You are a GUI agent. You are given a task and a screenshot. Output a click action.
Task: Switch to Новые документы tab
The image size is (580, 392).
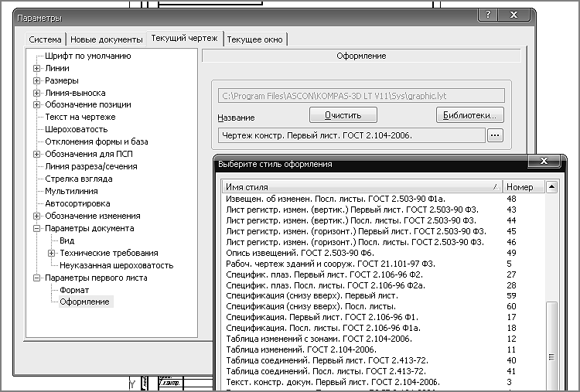107,39
